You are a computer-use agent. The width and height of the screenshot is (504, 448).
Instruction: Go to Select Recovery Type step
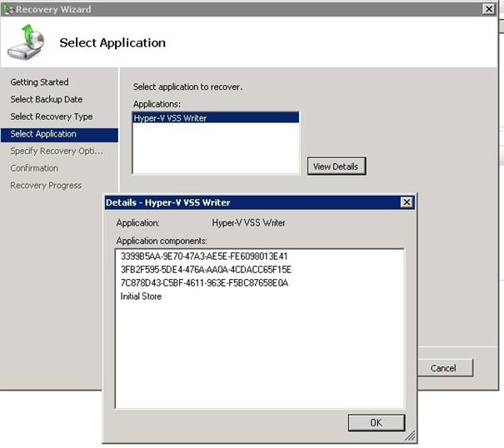[x=52, y=117]
